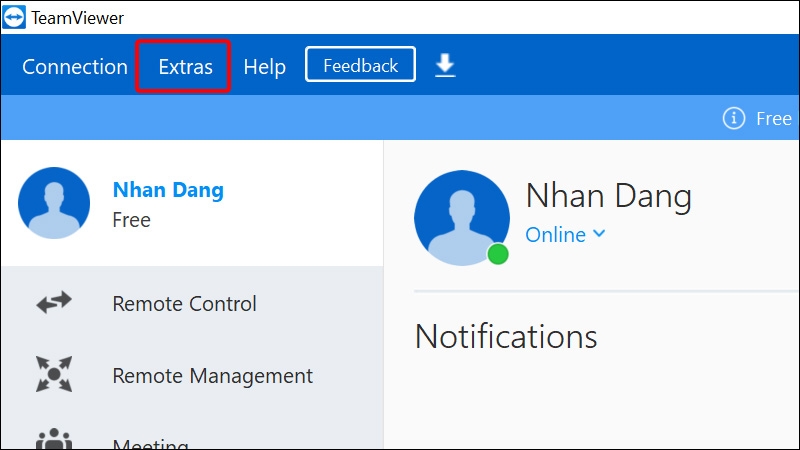Viewport: 800px width, 450px height.
Task: Click the TeamViewer logo in title bar
Action: tap(14, 17)
